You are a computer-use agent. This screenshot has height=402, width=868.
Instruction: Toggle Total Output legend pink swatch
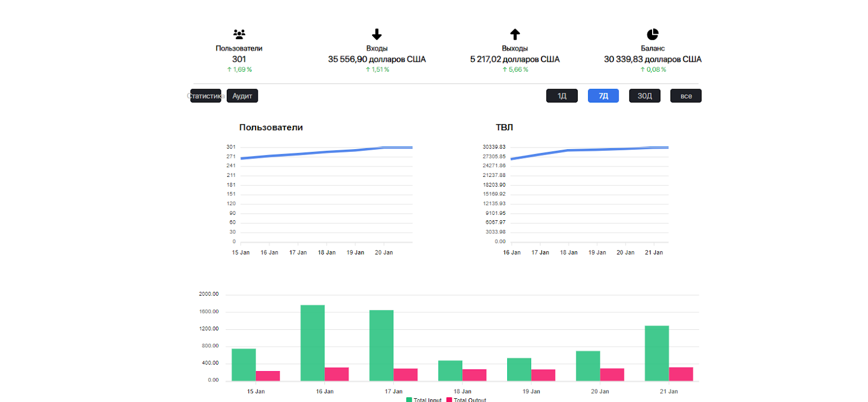coord(449,400)
